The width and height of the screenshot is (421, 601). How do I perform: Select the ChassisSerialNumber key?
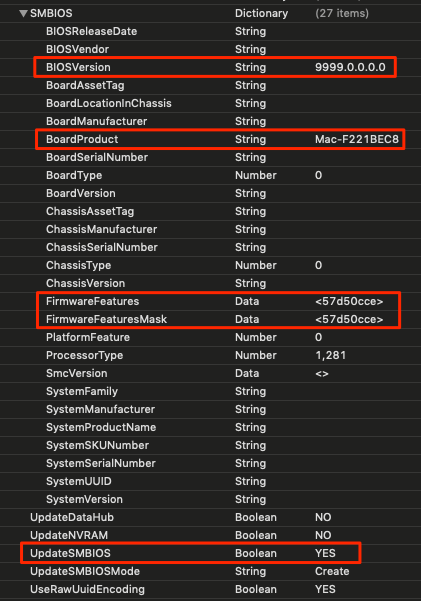pyautogui.click(x=102, y=248)
